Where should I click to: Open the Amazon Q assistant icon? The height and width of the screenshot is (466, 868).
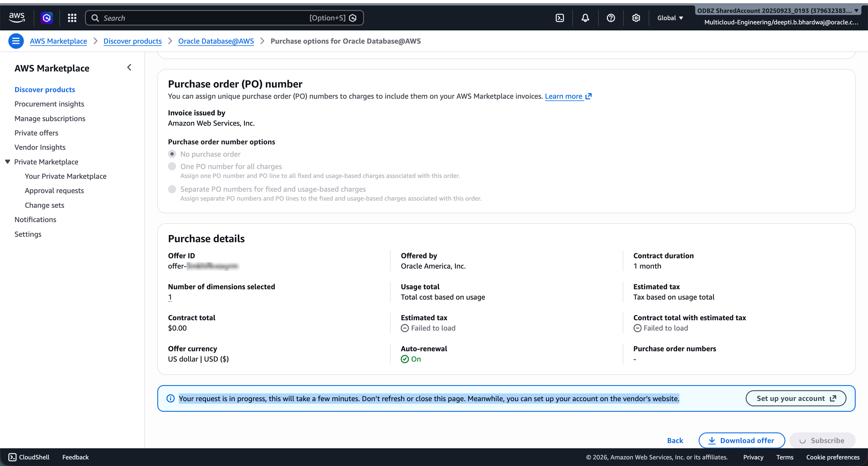(x=46, y=18)
